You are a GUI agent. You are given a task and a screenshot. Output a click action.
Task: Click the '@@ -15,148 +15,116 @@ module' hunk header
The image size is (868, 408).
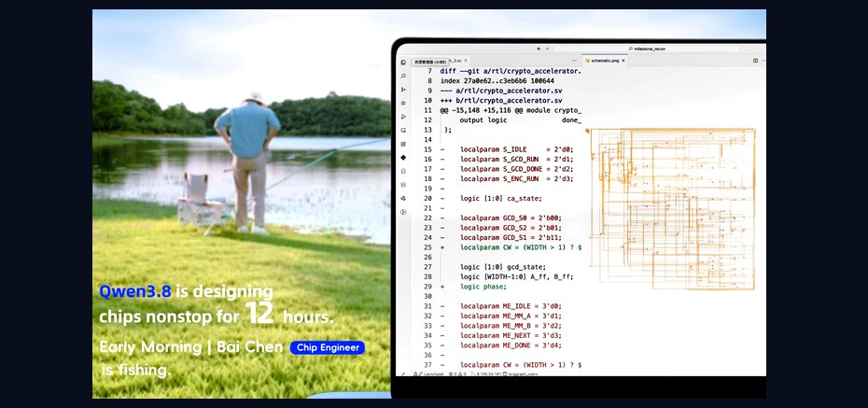511,110
